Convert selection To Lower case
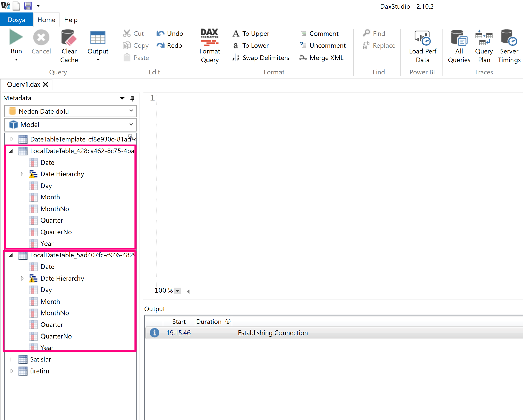This screenshot has width=523, height=420. [x=251, y=45]
